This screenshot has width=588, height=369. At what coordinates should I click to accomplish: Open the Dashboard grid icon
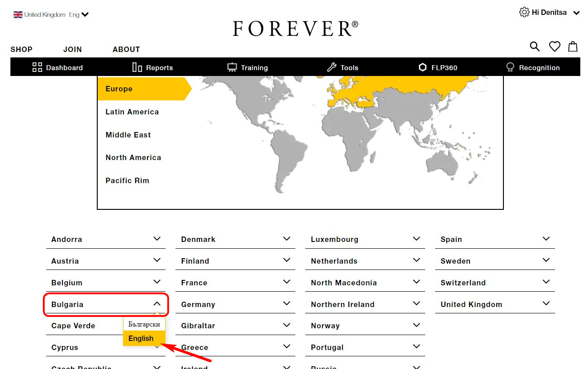(37, 67)
